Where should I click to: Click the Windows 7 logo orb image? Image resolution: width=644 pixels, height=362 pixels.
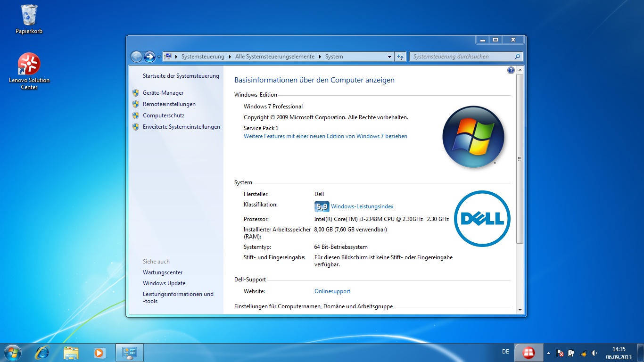click(473, 137)
